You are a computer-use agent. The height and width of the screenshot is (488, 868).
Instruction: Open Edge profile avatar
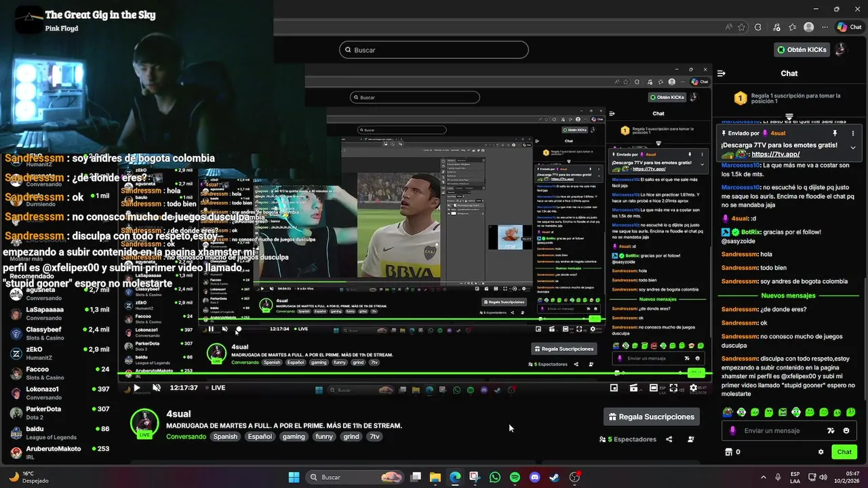[x=808, y=27]
